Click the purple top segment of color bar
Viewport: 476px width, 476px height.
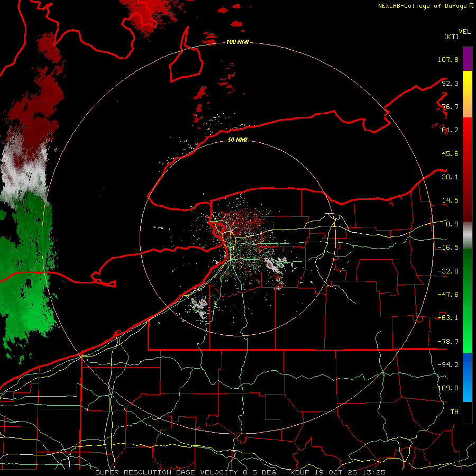click(467, 59)
